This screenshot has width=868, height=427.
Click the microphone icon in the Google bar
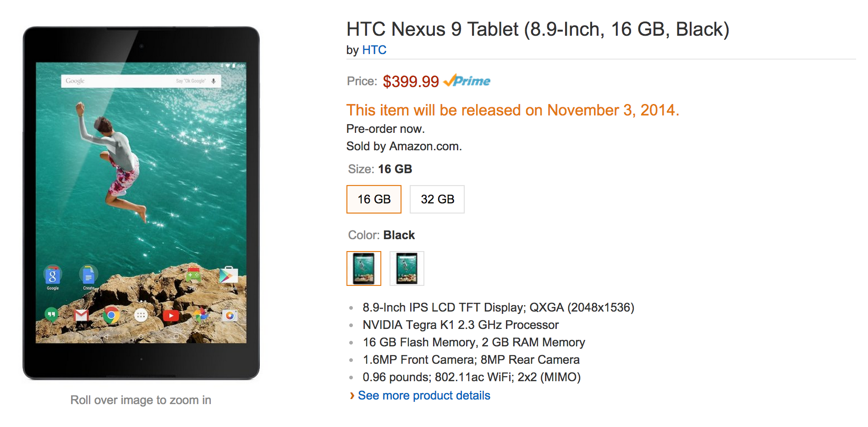214,81
